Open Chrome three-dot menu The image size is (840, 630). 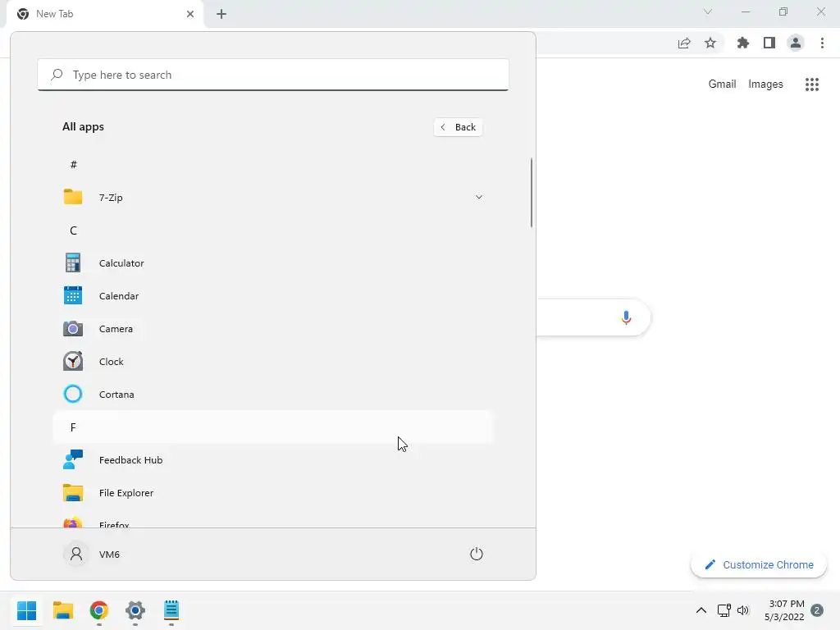822,43
